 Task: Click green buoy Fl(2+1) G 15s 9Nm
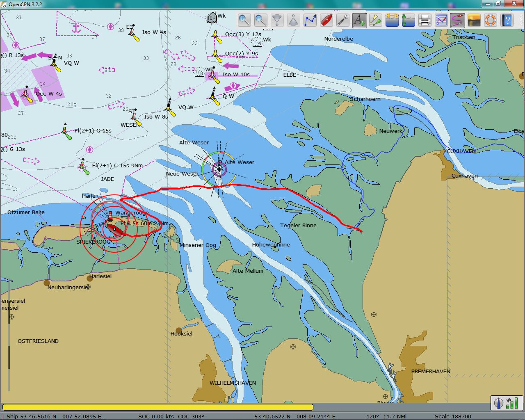[x=83, y=167]
